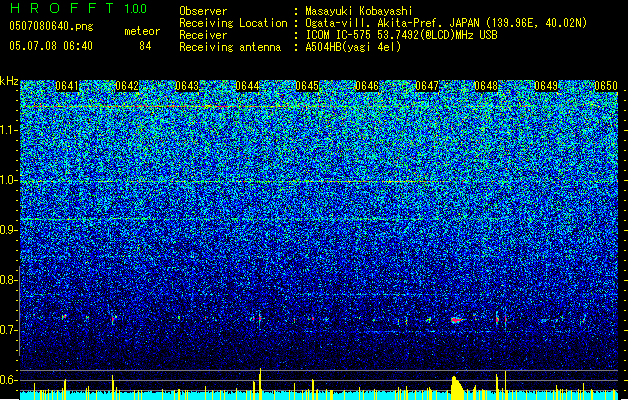Click the 0644 time marker
The image size is (629, 400).
(x=247, y=86)
